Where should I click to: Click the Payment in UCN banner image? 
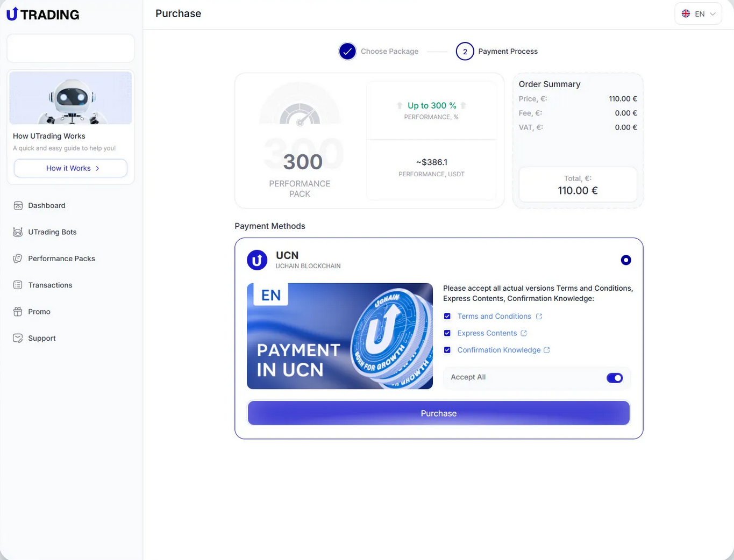click(x=339, y=336)
